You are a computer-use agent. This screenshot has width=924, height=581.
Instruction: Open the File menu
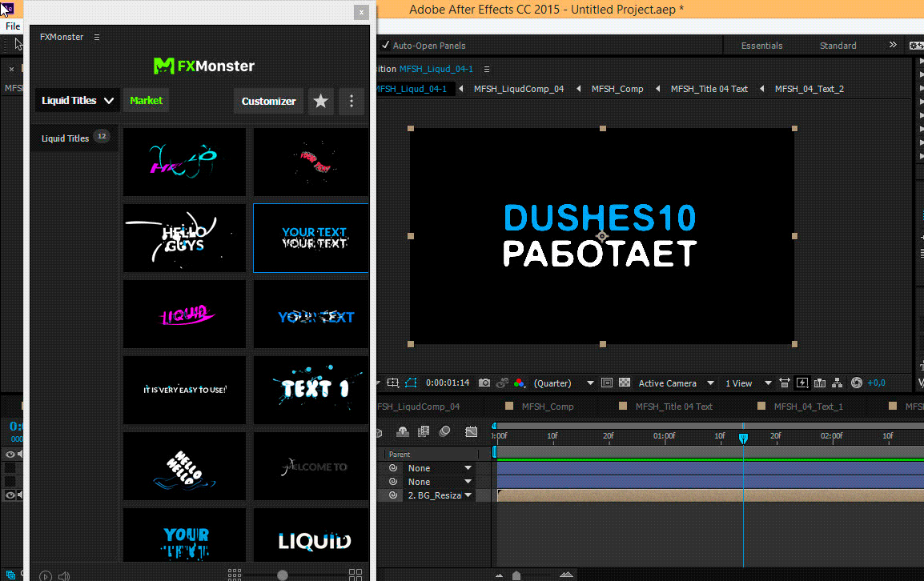(13, 26)
